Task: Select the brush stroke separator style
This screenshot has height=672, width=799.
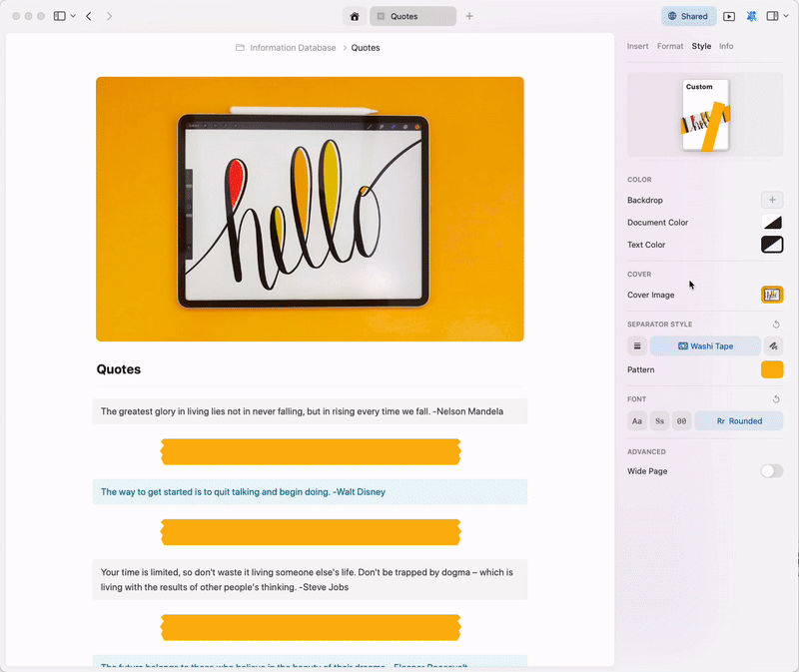Action: pyautogui.click(x=773, y=345)
